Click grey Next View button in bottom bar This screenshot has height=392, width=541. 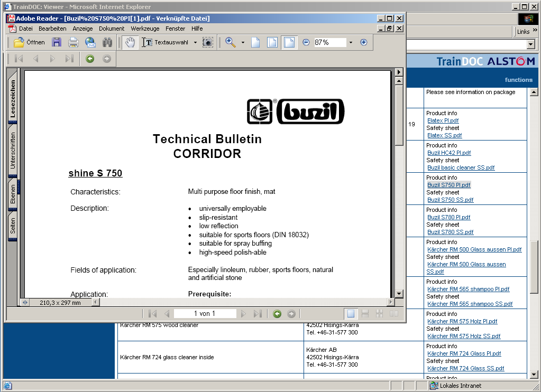[291, 314]
